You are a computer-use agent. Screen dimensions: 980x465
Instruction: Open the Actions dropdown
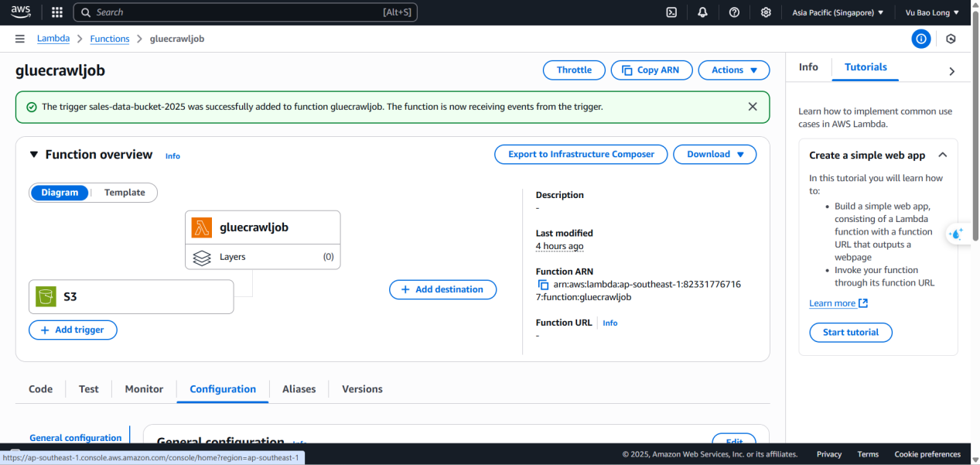pyautogui.click(x=734, y=70)
